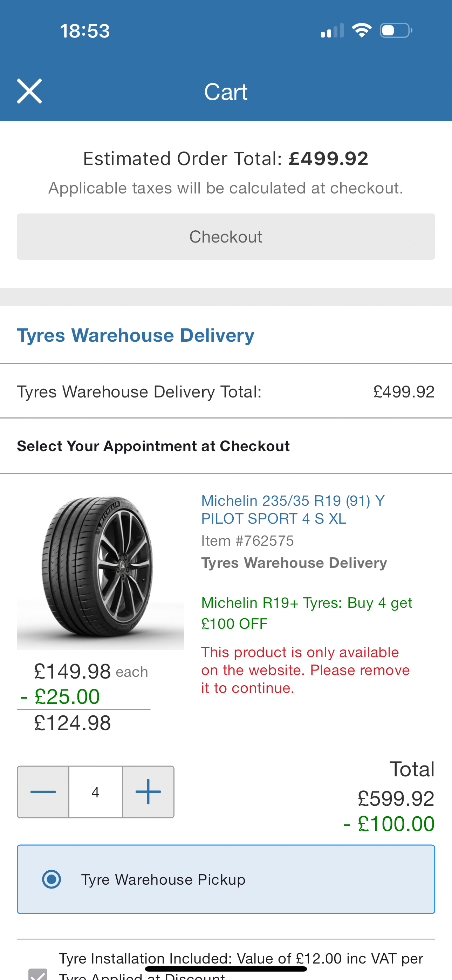The image size is (452, 980).
Task: Tap the Checkout button
Action: click(226, 237)
